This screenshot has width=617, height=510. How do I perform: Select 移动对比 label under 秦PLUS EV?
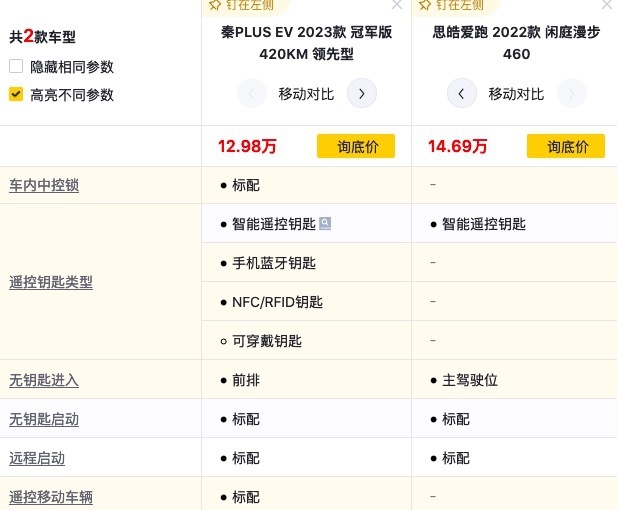point(306,94)
